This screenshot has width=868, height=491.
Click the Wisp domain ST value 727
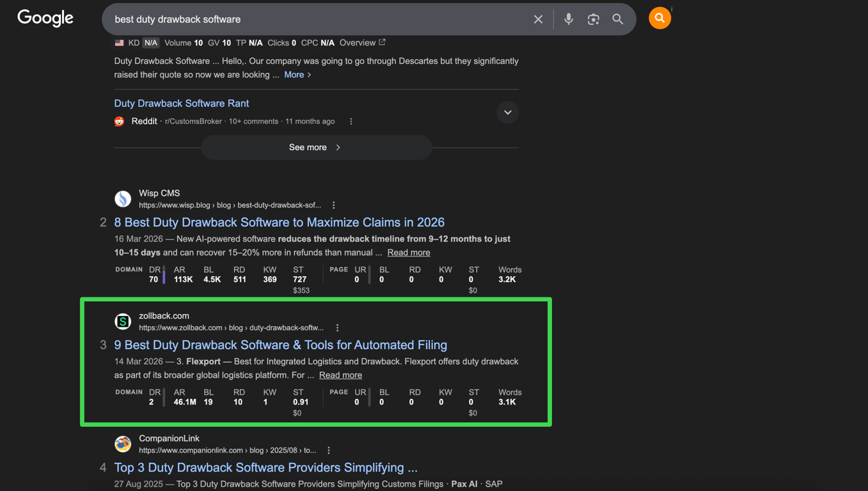(x=299, y=279)
